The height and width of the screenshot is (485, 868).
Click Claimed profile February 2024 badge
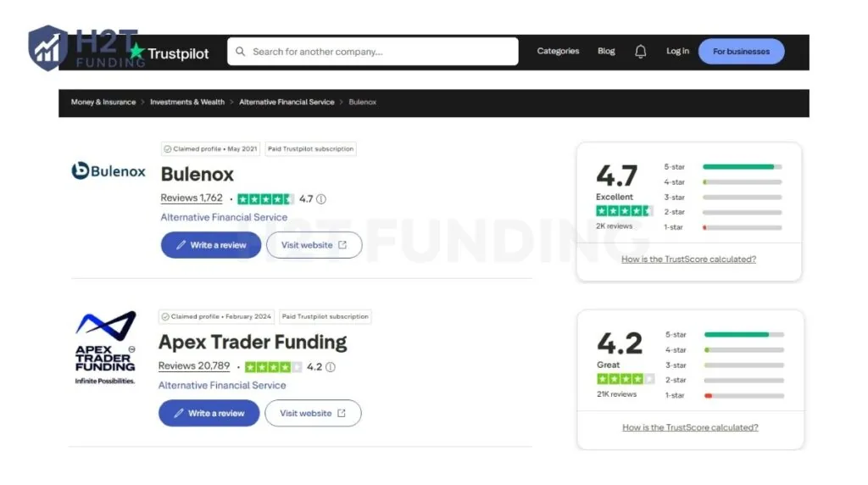[x=218, y=316]
